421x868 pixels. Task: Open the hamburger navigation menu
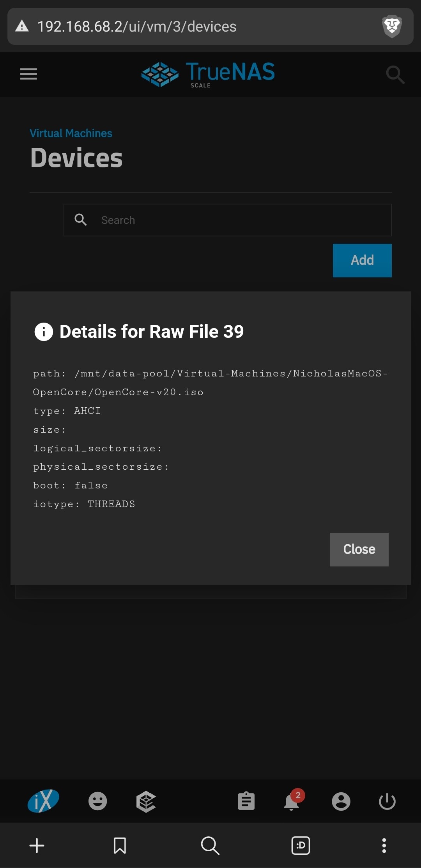pyautogui.click(x=28, y=74)
